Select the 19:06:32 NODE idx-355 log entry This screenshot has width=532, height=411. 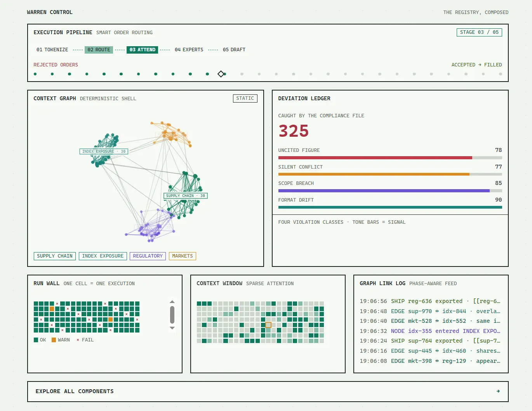click(x=430, y=331)
